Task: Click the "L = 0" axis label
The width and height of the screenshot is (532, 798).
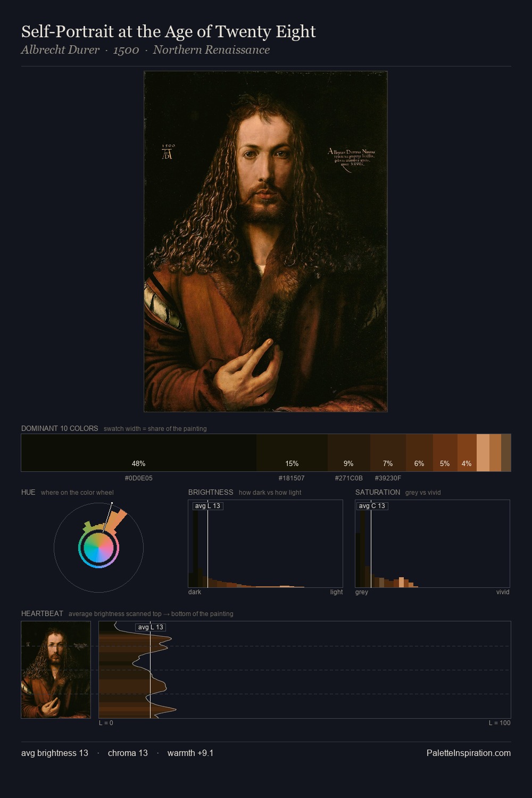Action: [x=106, y=723]
